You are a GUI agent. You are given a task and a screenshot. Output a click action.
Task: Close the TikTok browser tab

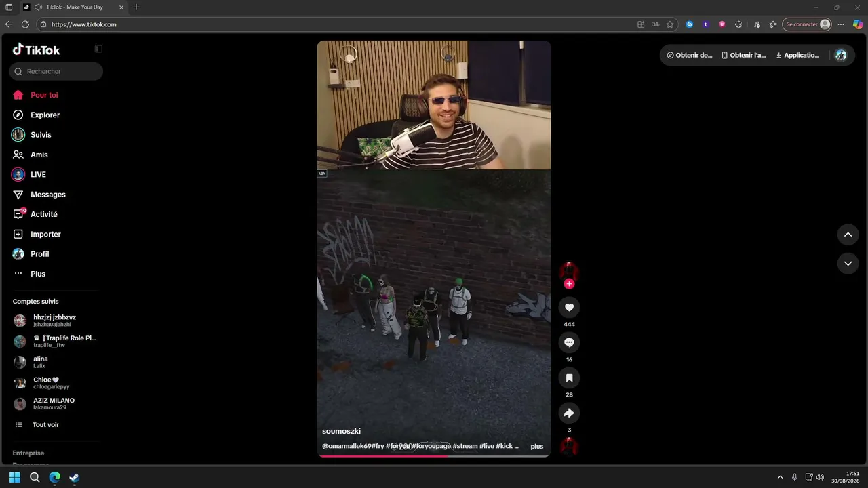click(121, 7)
